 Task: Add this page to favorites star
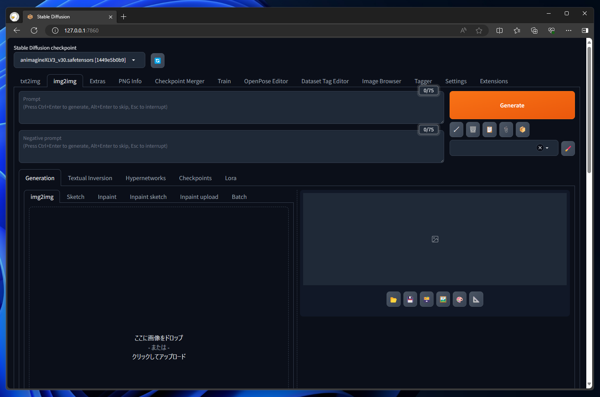pyautogui.click(x=479, y=30)
